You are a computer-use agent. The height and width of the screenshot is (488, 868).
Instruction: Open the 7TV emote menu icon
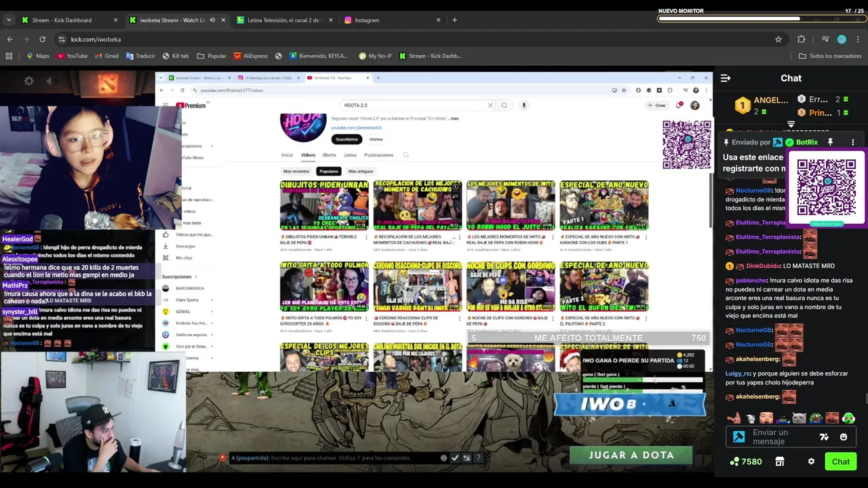pos(824,437)
